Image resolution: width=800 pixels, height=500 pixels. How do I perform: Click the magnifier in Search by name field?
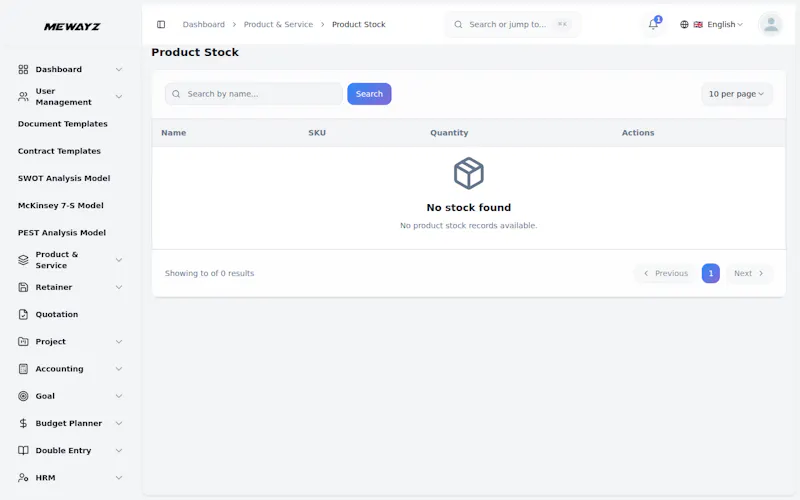(176, 94)
